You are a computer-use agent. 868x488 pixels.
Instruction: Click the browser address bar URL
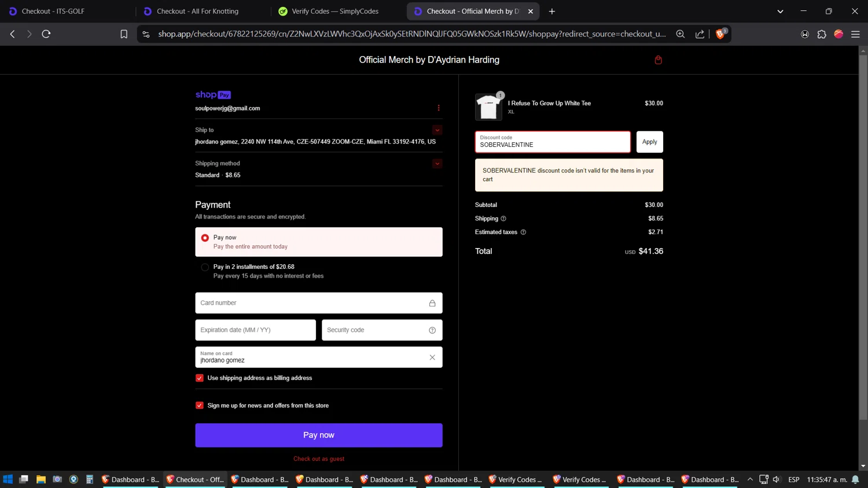pos(411,34)
